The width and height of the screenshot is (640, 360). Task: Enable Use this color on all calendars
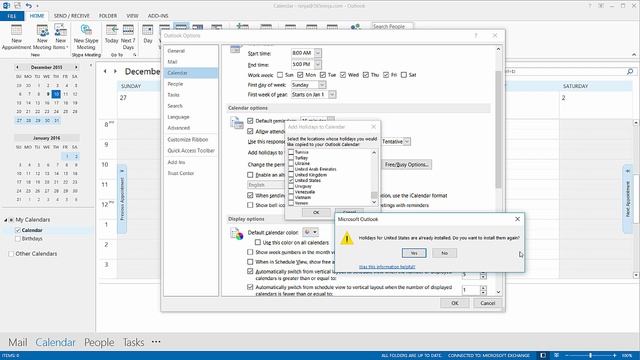point(258,242)
